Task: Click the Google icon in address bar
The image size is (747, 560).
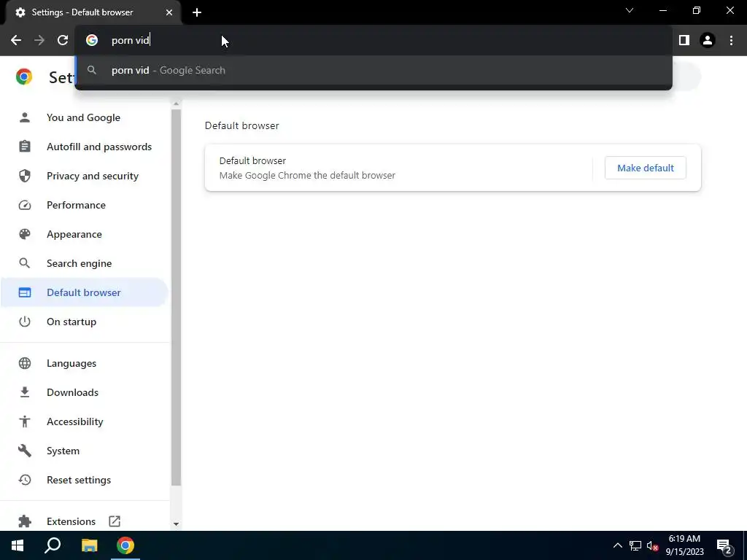Action: 92,40
